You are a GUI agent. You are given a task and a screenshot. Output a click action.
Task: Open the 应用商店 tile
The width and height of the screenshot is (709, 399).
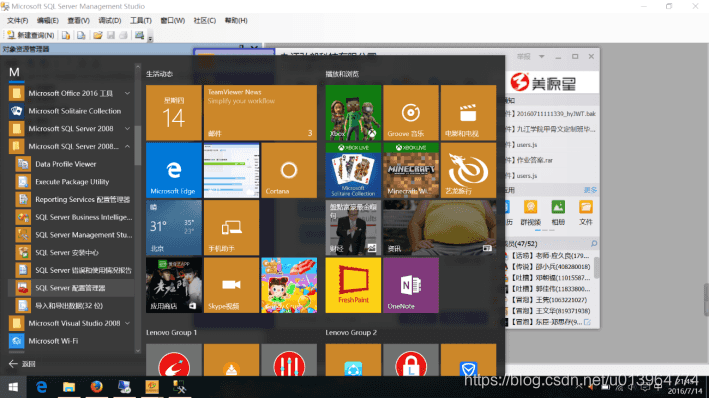[174, 285]
